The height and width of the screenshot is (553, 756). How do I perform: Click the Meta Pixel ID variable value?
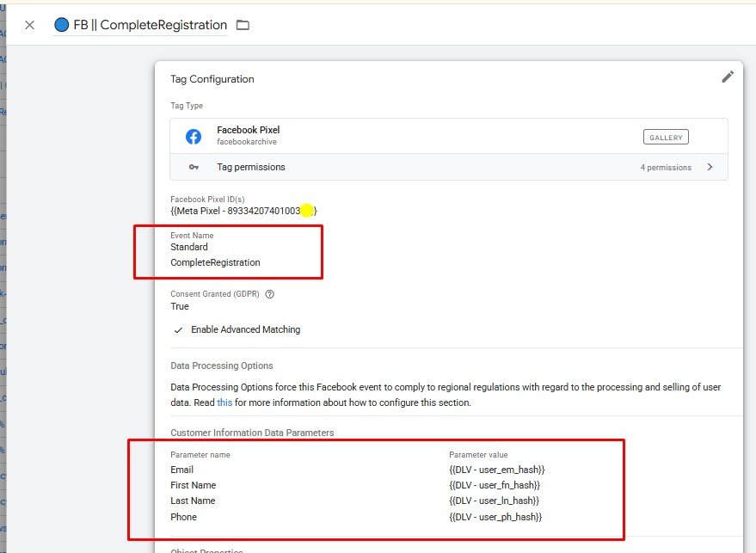[x=243, y=211]
